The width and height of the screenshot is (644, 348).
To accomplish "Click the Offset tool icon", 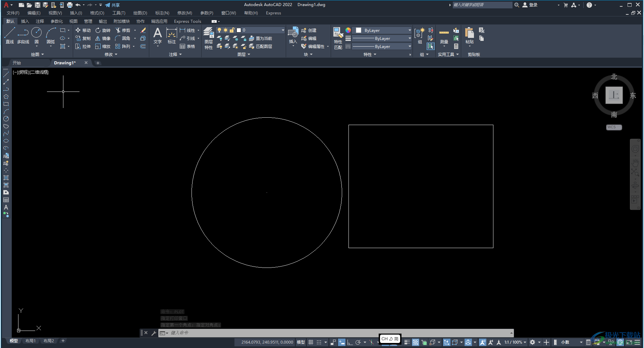I will coord(143,46).
